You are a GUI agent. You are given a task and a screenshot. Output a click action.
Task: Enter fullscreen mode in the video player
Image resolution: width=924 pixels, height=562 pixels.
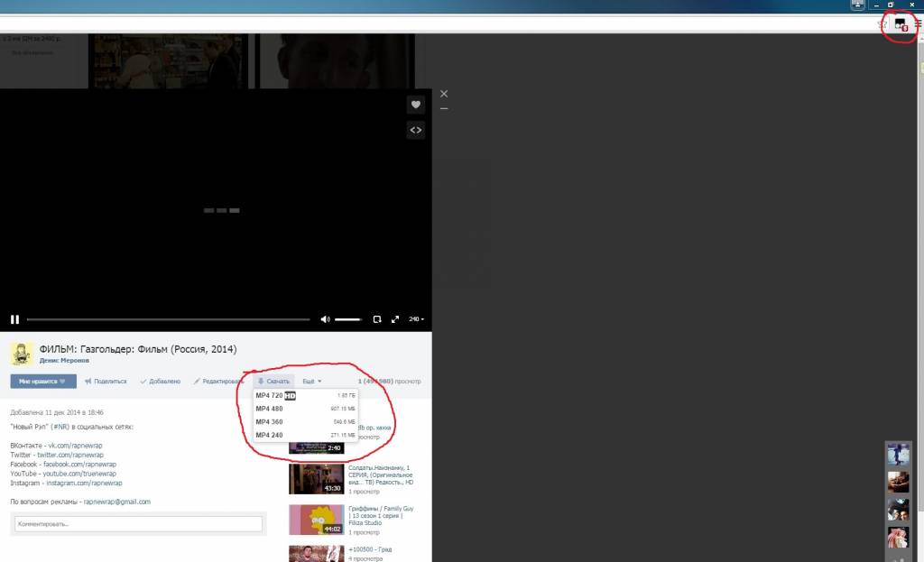(x=395, y=319)
